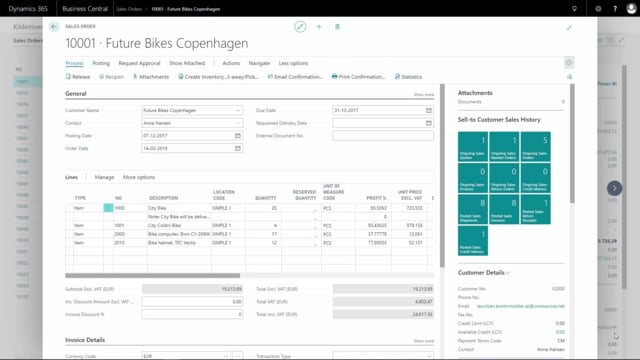
Task: Open Posted Sales Invoices tile
Action: click(504, 209)
